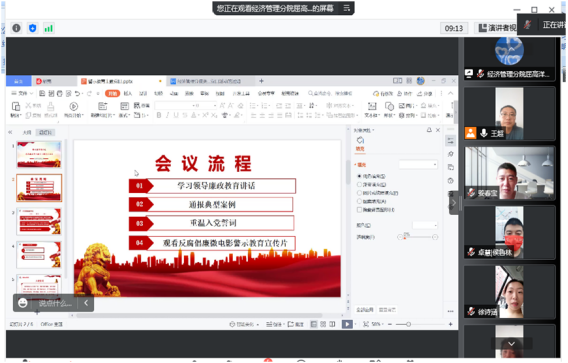Click the Bold formatting icon
The image size is (568, 363).
pos(159,115)
